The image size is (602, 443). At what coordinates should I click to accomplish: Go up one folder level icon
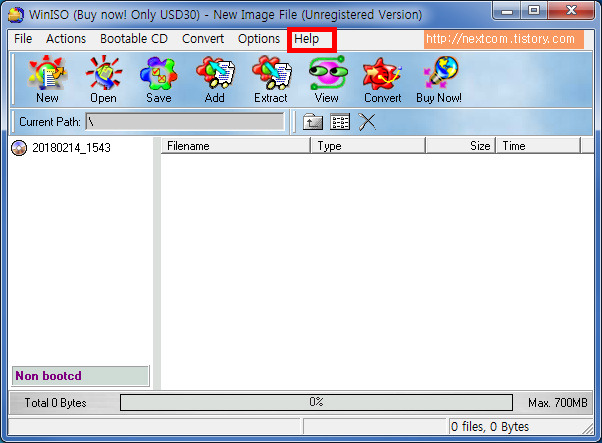313,122
